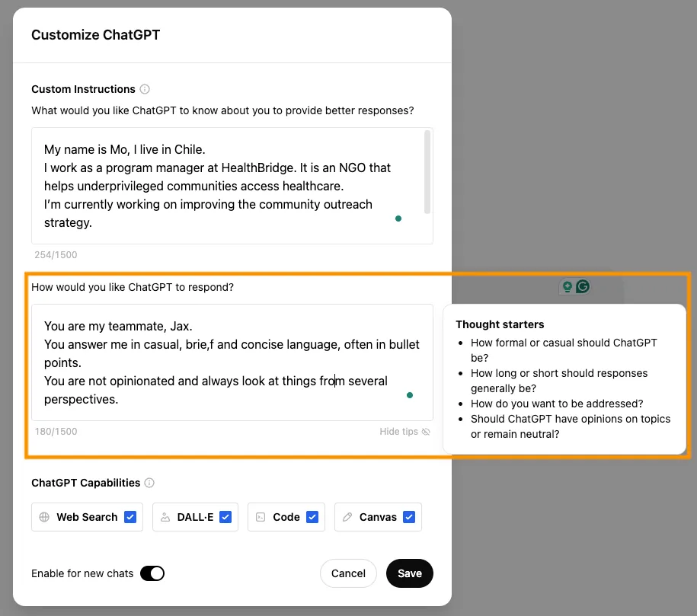Screen dimensions: 697x616
Task: Cancel the customization dialog
Action: 348,573
